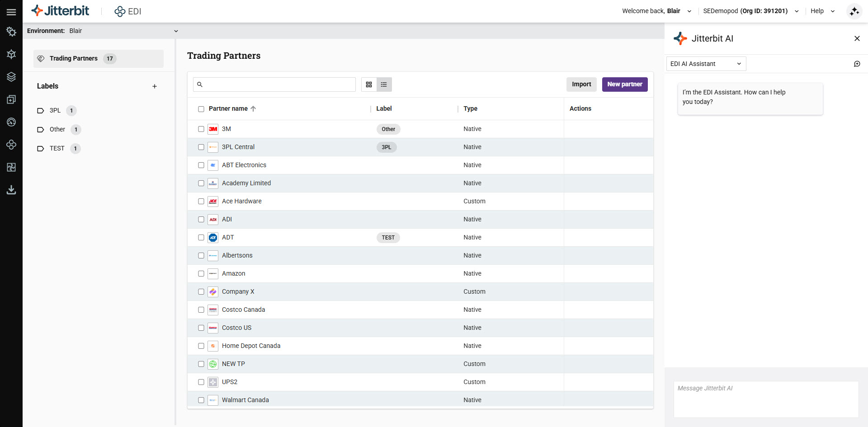This screenshot has width=868, height=427.
Task: Open the hamburger navigation menu
Action: (x=11, y=12)
